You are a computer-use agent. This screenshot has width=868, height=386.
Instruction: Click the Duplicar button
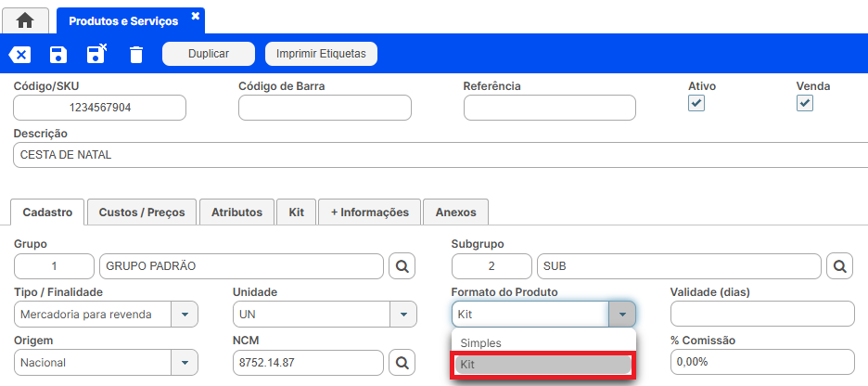coord(209,54)
